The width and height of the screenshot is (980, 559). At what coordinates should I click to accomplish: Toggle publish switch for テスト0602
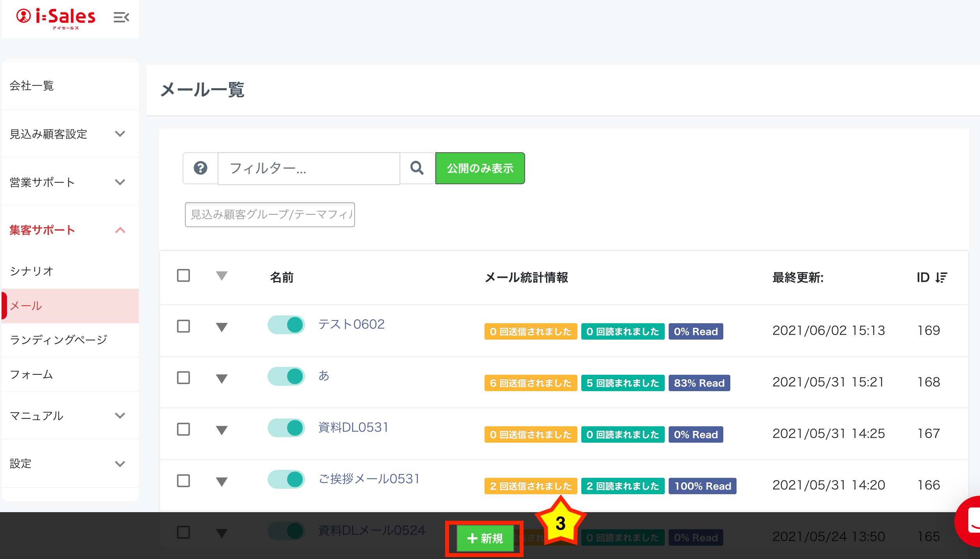(x=286, y=325)
